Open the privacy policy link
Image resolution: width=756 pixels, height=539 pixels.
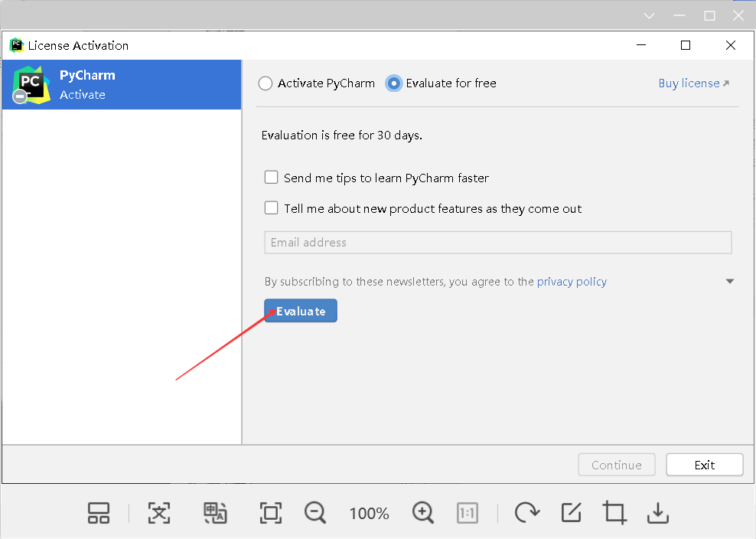pyautogui.click(x=572, y=281)
